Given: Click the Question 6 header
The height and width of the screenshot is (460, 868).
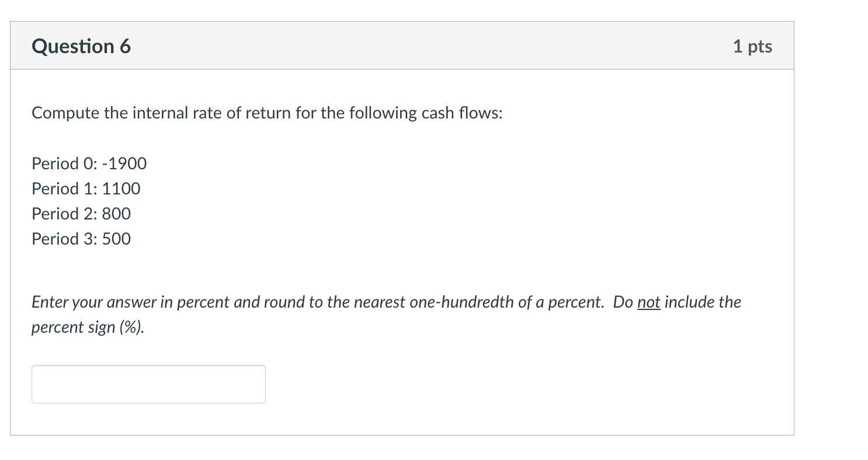Looking at the screenshot, I should click(81, 46).
